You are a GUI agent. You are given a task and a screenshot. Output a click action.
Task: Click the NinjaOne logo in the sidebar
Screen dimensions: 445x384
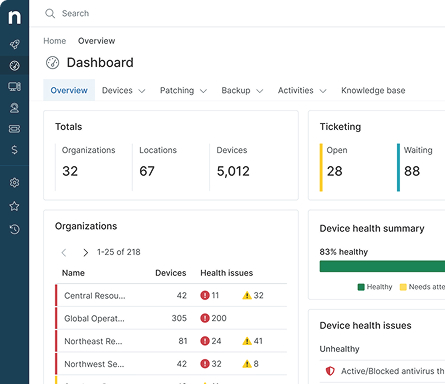click(14, 17)
